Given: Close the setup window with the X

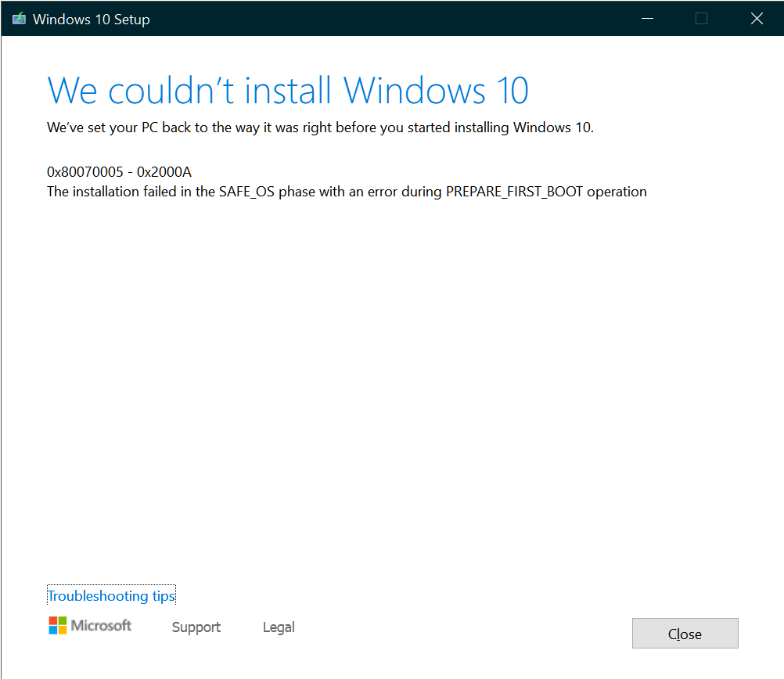Looking at the screenshot, I should pyautogui.click(x=757, y=19).
